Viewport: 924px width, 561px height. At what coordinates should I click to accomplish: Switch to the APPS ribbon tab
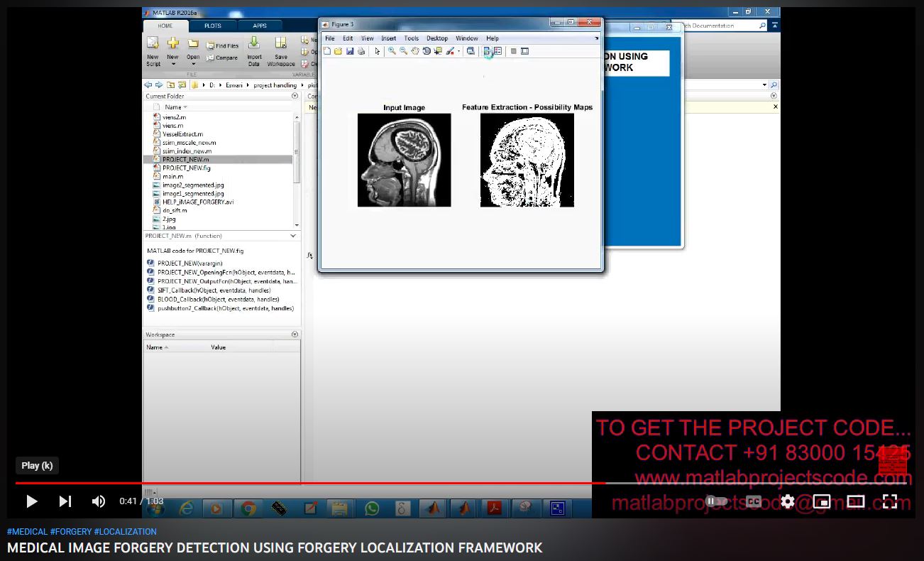click(x=260, y=26)
